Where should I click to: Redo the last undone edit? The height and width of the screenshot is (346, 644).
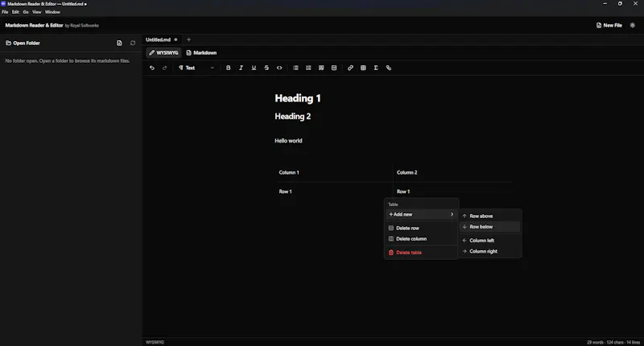click(x=165, y=68)
